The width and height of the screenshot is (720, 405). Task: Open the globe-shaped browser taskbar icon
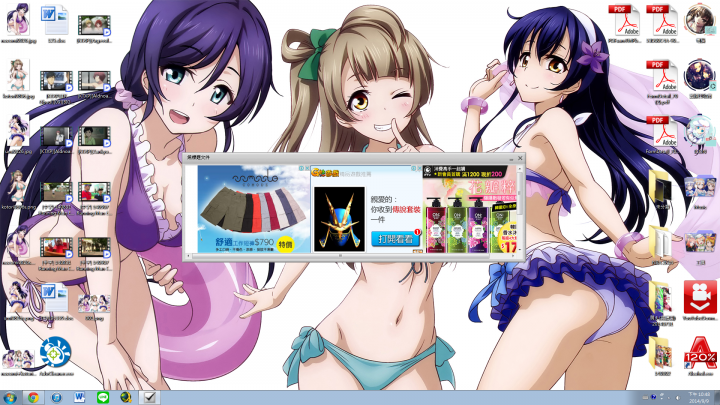(x=126, y=397)
